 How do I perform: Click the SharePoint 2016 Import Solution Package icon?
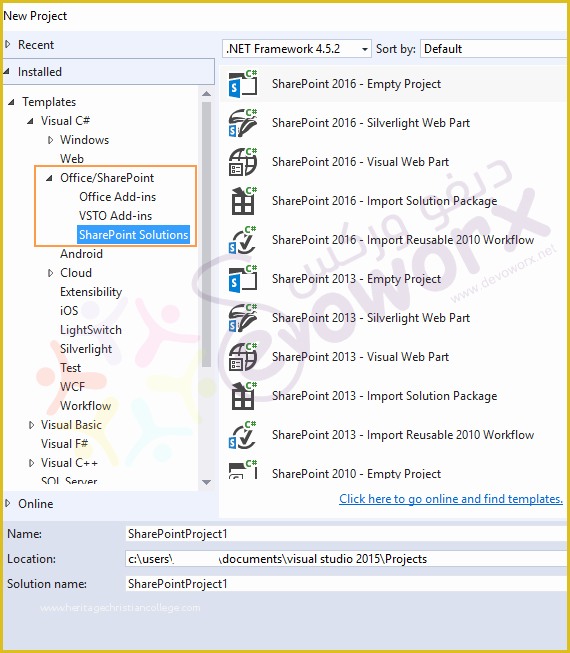click(x=243, y=201)
